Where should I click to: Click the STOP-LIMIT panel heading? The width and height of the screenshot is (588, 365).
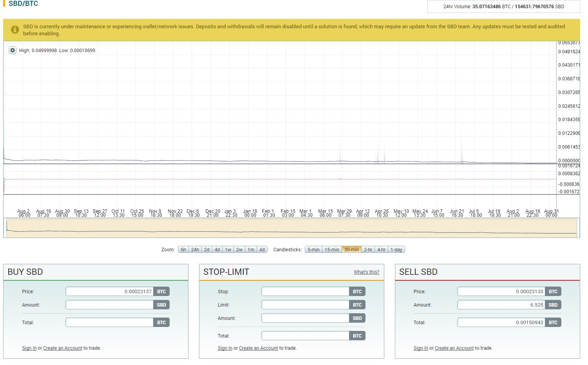coord(226,272)
